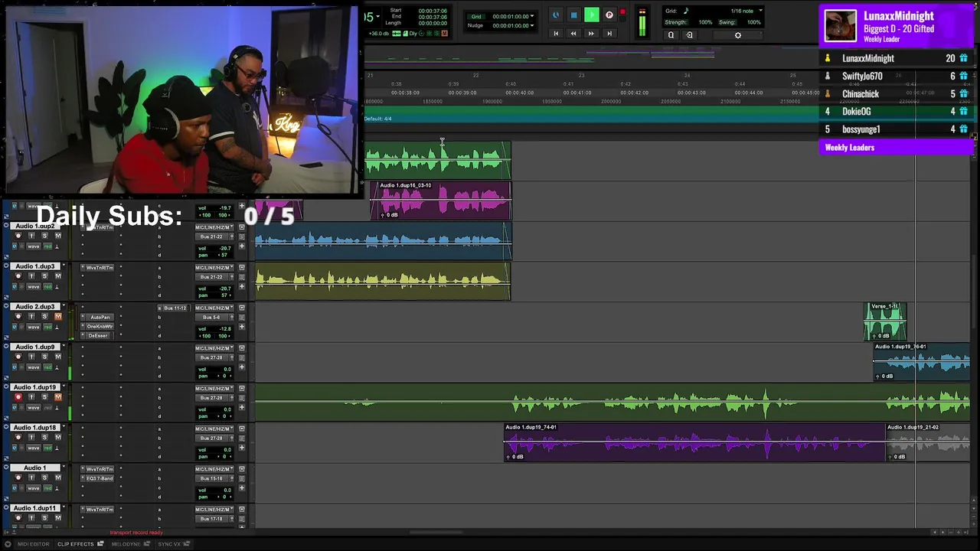The image size is (980, 551).
Task: Click the Bus 5-6 output selector
Action: point(211,317)
